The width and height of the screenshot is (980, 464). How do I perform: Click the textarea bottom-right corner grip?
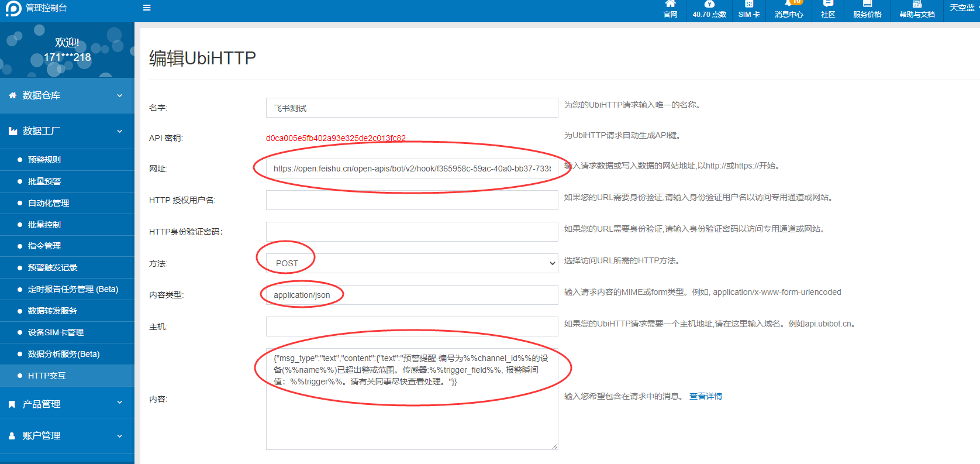pos(554,446)
